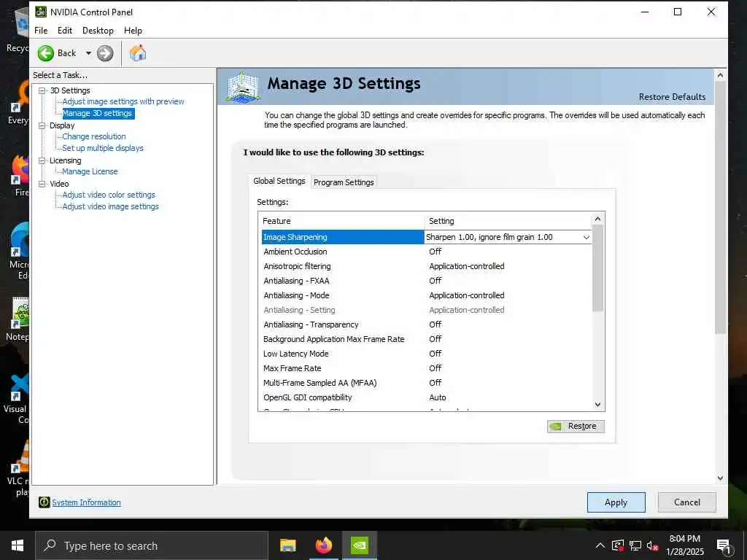Switch to the Program Settings tab
Image resolution: width=747 pixels, height=560 pixels.
click(344, 182)
